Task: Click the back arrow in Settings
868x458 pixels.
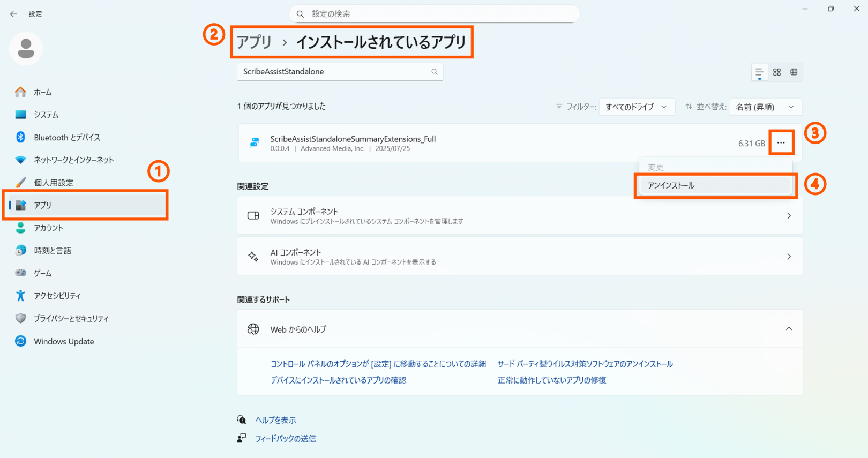Action: click(x=13, y=14)
